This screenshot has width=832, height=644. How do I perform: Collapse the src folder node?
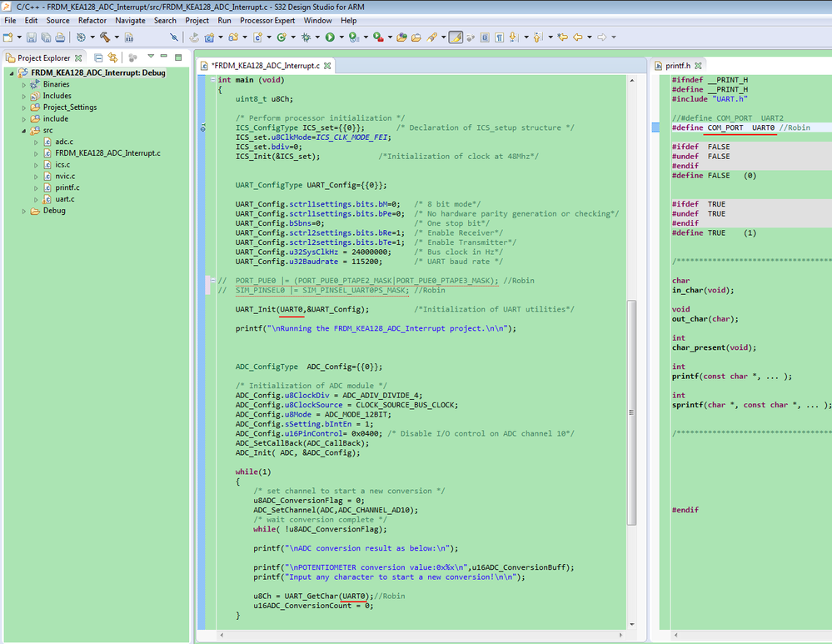pos(24,131)
